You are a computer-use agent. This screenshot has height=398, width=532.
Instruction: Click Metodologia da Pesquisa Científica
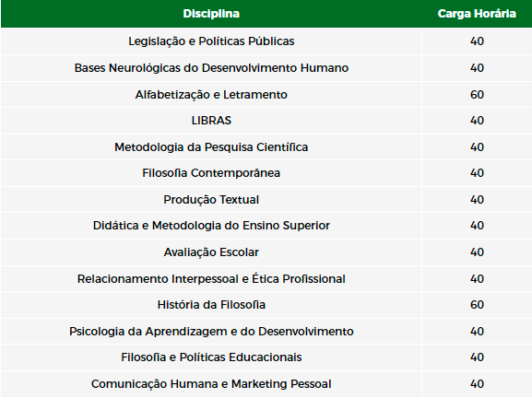[x=211, y=147]
